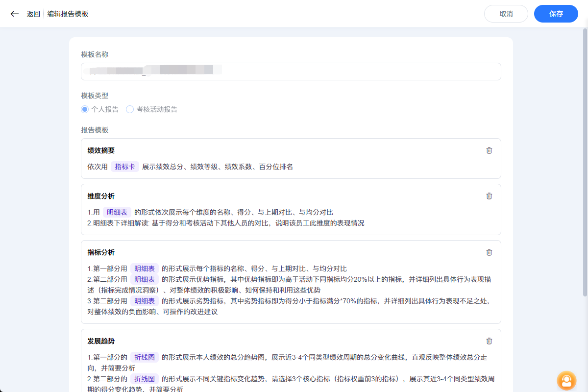The width and height of the screenshot is (588, 392).
Task: Click the back arrow icon
Action: pos(15,14)
